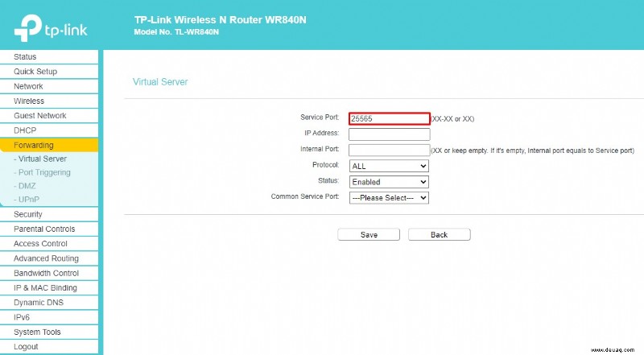The image size is (644, 355).
Task: Go to the Security section
Action: pos(49,214)
